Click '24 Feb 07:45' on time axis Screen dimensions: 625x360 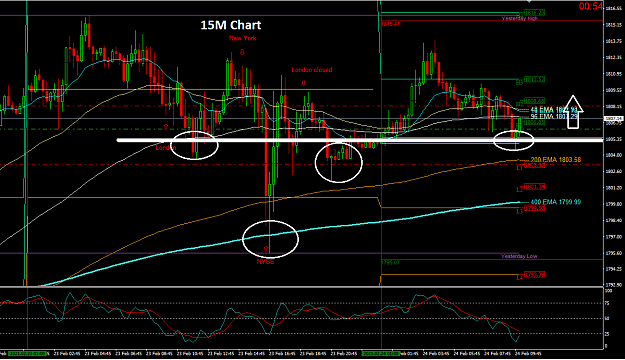pyautogui.click(x=497, y=353)
